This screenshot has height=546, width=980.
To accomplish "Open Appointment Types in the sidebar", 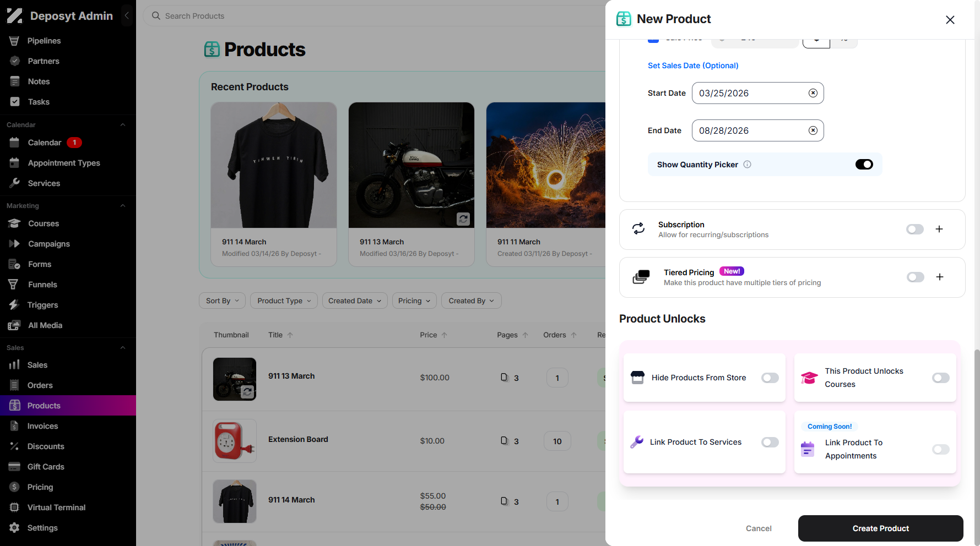I will [x=68, y=163].
